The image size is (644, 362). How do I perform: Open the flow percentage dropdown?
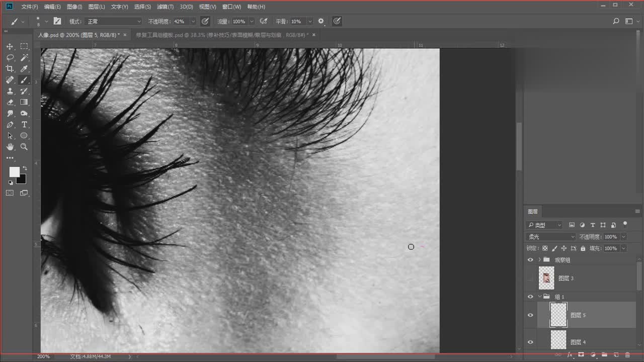251,22
